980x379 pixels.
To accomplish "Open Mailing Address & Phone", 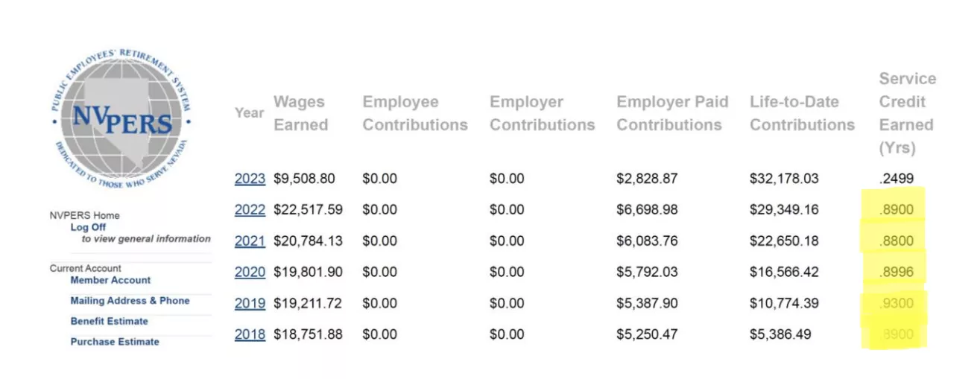I will point(130,301).
